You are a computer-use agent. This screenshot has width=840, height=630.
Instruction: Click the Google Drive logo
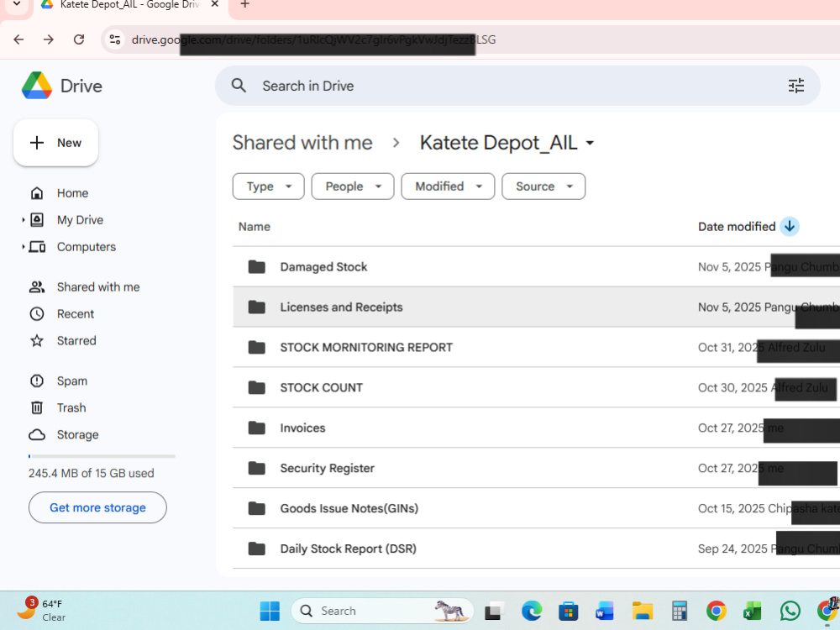pos(36,86)
